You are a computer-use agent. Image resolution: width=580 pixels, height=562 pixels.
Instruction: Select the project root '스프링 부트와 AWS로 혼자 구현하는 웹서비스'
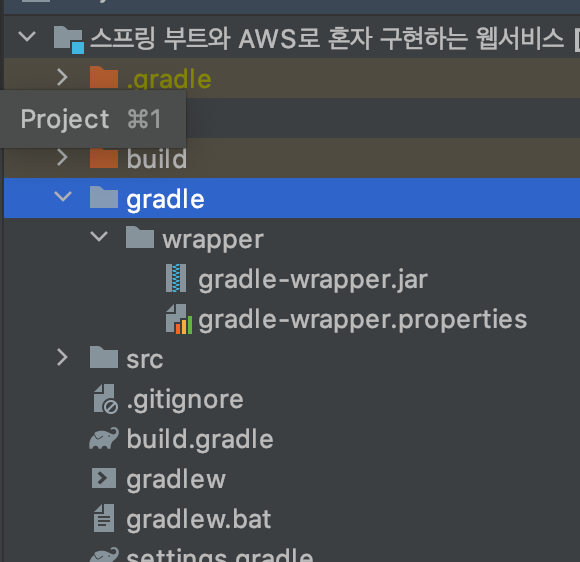click(x=327, y=38)
